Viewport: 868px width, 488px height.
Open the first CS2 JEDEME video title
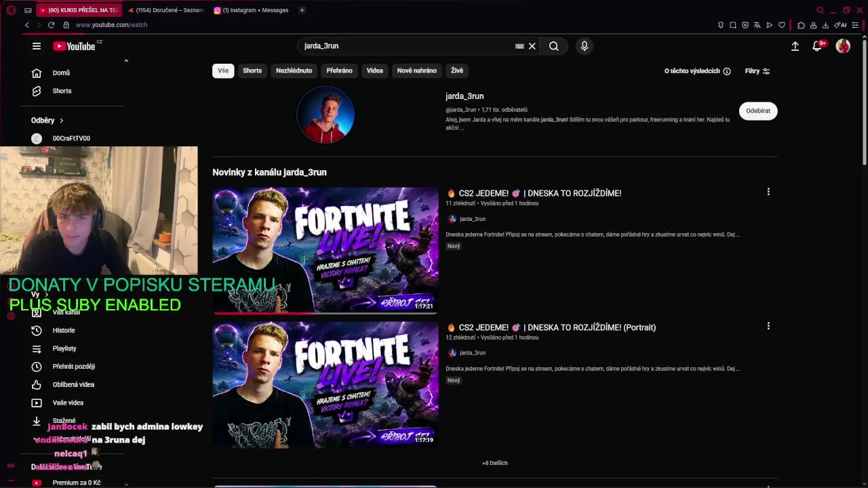[x=534, y=193]
